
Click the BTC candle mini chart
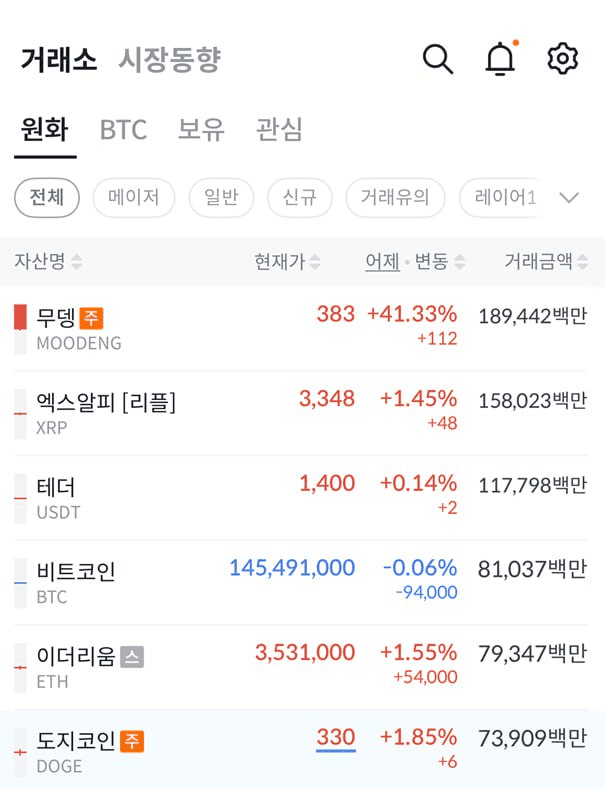click(20, 583)
